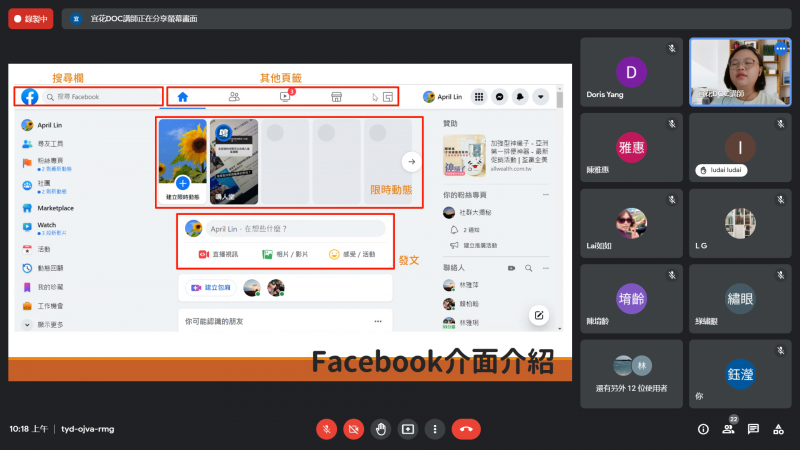Screen dimensions: 800x450
Task: Raise hand in the meeting
Action: click(381, 429)
